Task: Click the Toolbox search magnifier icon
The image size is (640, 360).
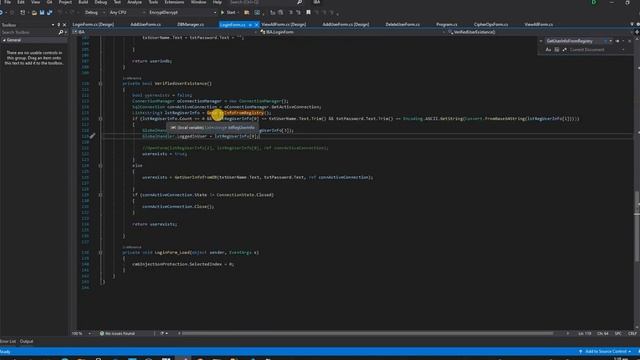Action: point(61,32)
